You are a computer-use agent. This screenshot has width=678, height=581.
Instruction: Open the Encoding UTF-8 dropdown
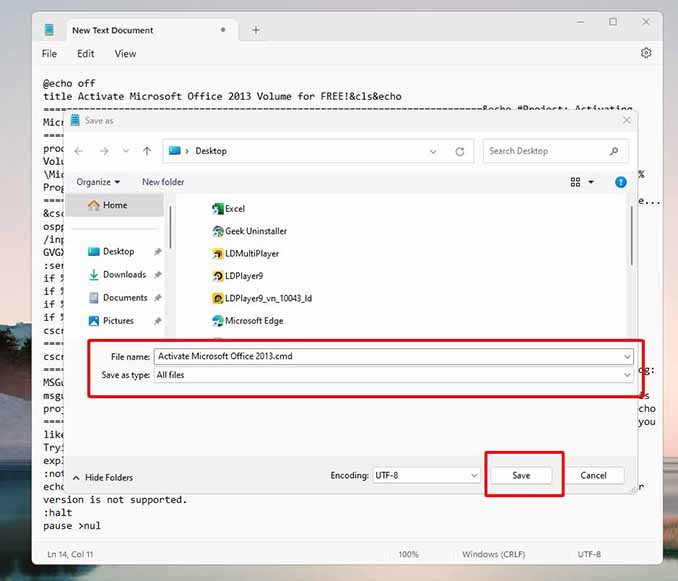point(426,476)
